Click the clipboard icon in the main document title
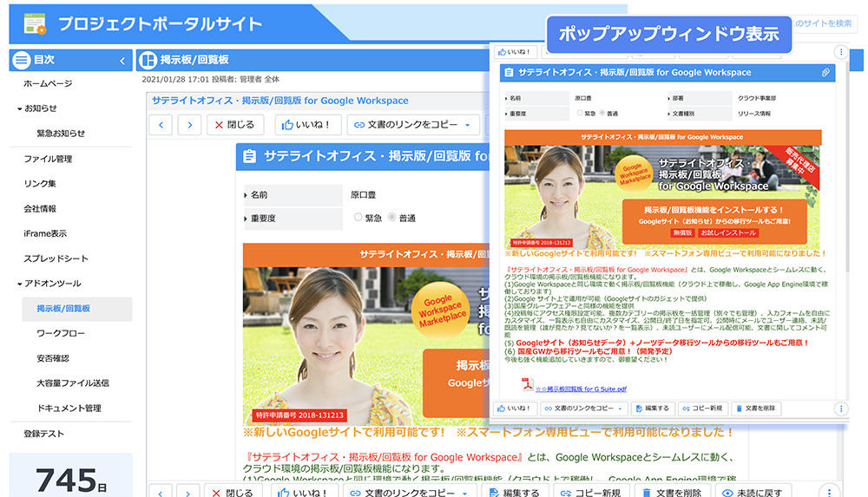 (x=249, y=157)
